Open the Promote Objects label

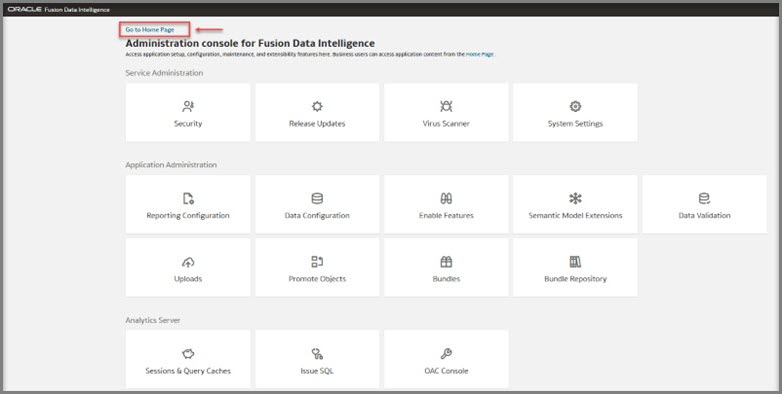[317, 279]
